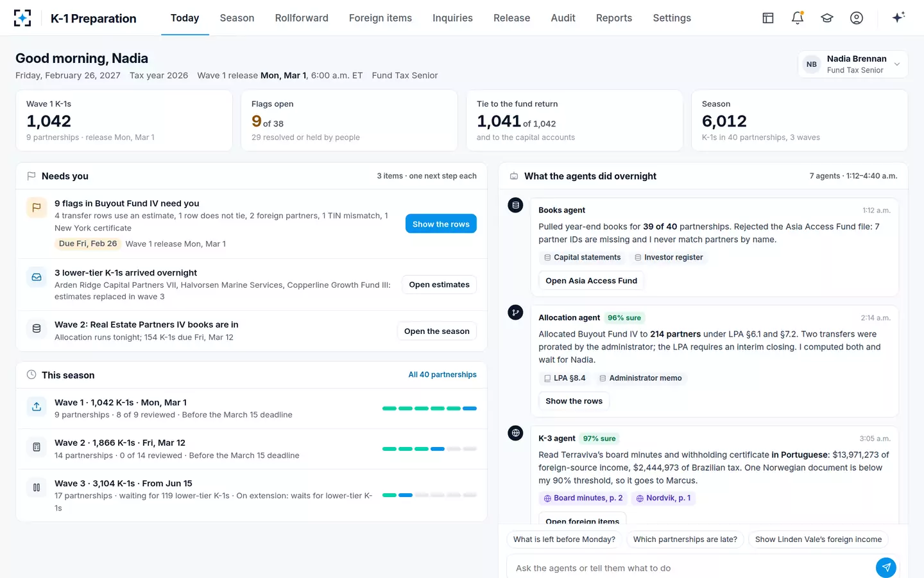The image size is (924, 578).
Task: Switch to the Season tab
Action: [x=237, y=18]
